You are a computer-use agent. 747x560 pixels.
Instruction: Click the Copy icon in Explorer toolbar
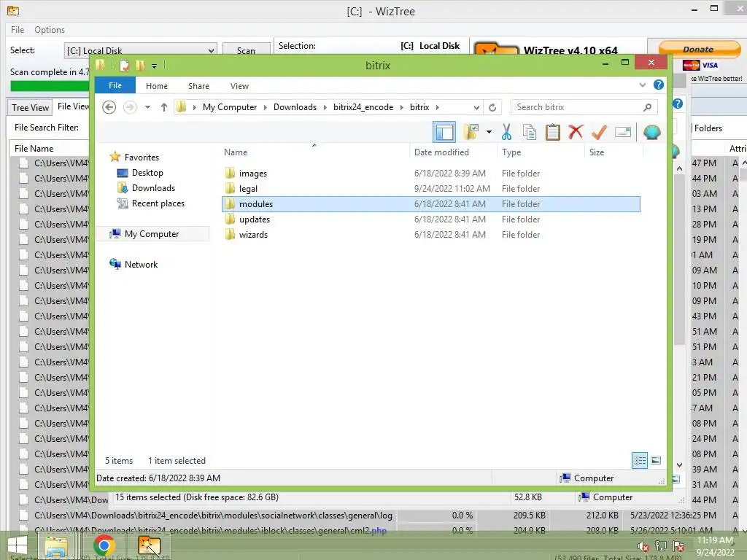pos(530,132)
